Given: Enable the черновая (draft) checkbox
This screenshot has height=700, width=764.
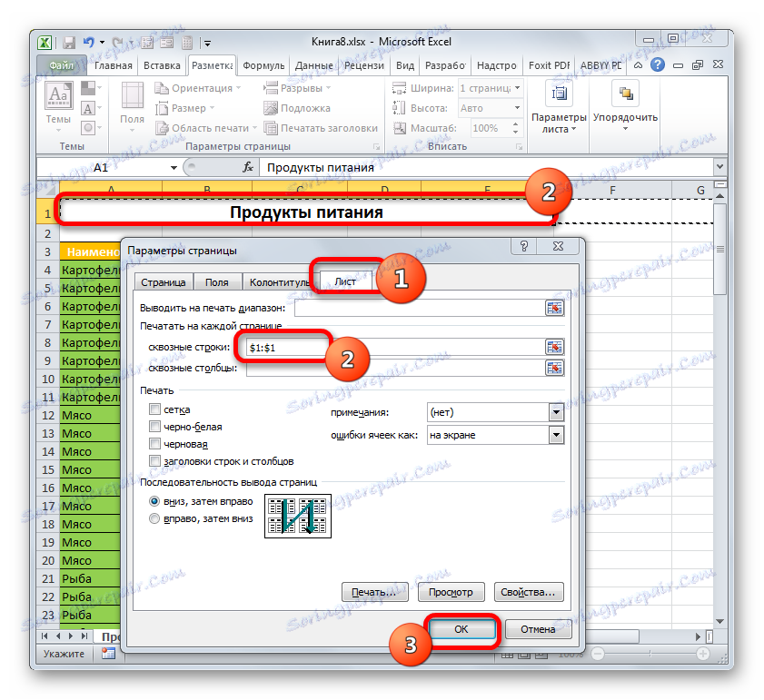Looking at the screenshot, I should click(x=154, y=444).
